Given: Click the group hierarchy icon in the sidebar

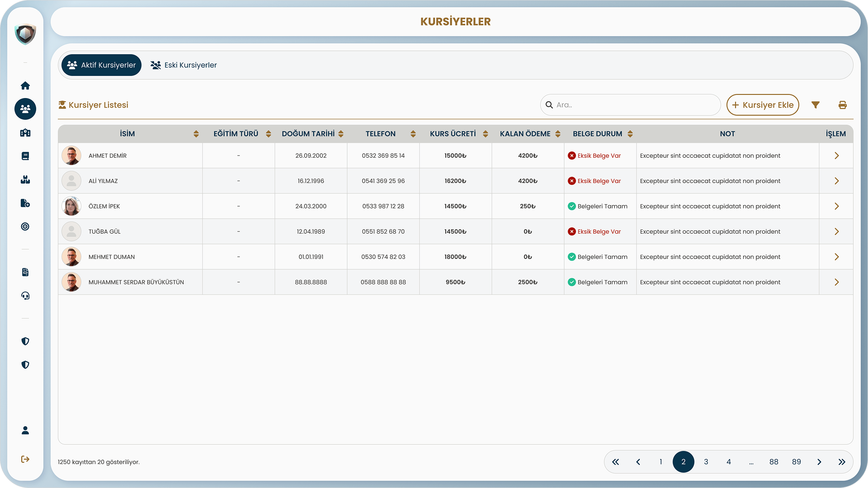Looking at the screenshot, I should [x=25, y=179].
